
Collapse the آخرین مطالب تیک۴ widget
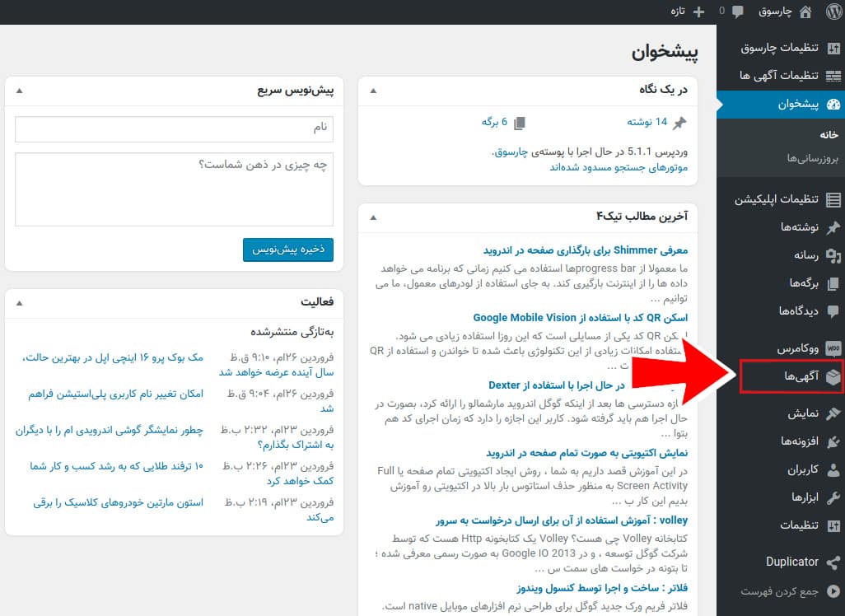373,217
